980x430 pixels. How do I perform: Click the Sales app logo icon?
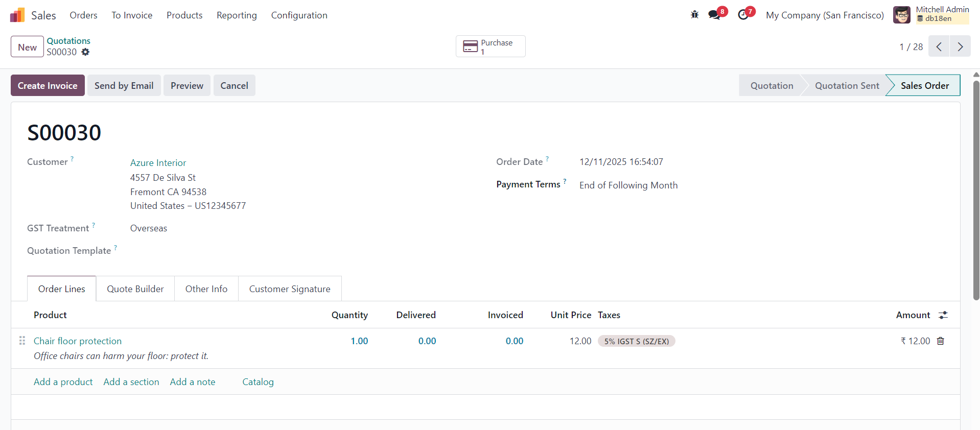point(17,15)
